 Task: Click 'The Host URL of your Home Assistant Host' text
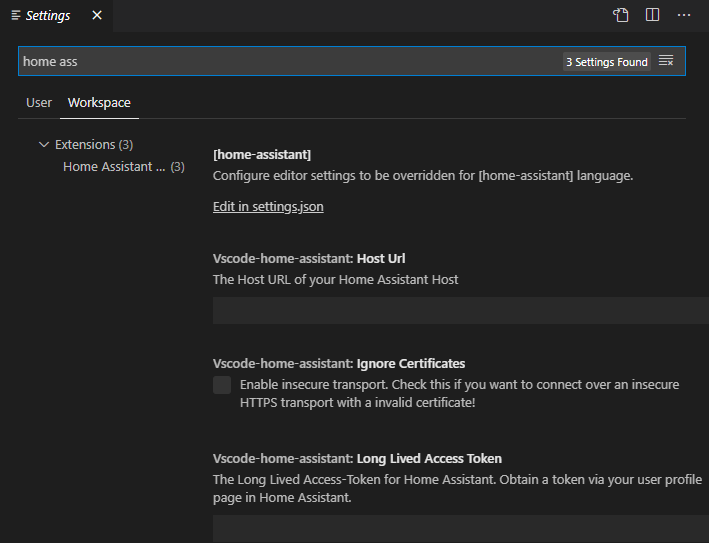pyautogui.click(x=336, y=279)
